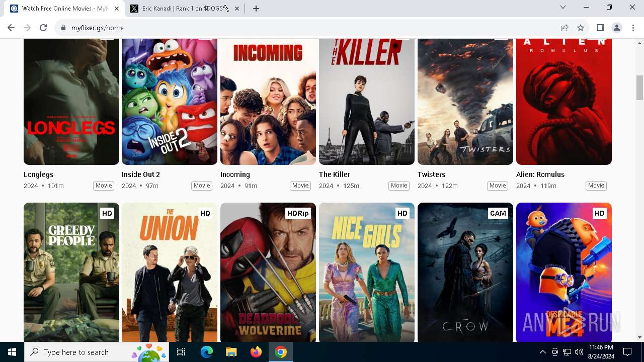Click the page vertical scrollbar thumb
Image resolution: width=644 pixels, height=362 pixels.
640,87
